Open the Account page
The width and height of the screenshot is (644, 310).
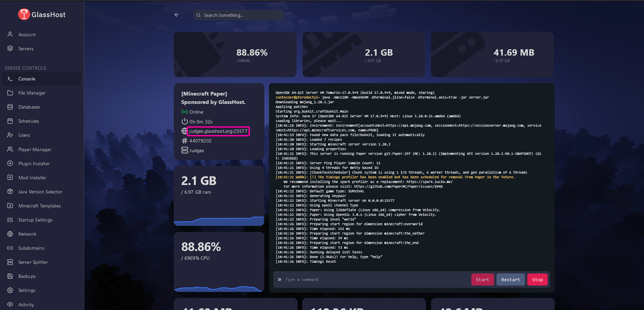(x=27, y=35)
